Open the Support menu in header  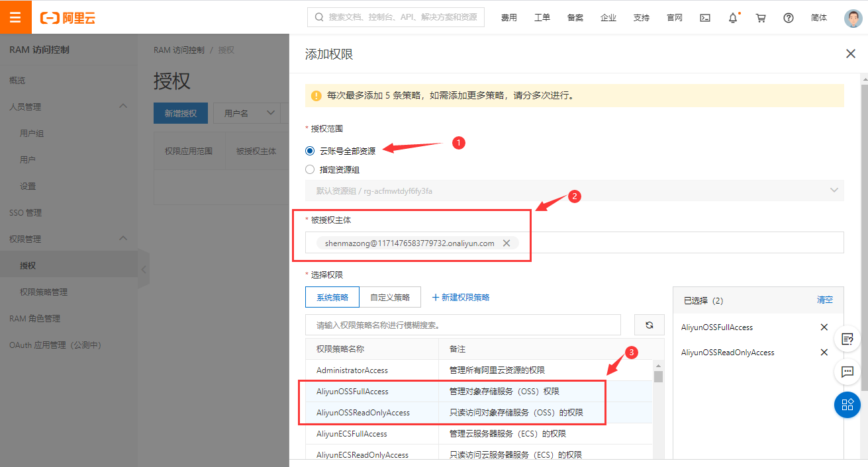642,18
